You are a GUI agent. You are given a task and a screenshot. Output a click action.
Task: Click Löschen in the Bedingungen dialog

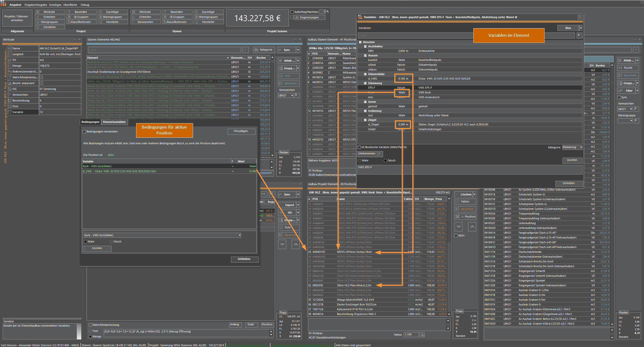pyautogui.click(x=97, y=248)
